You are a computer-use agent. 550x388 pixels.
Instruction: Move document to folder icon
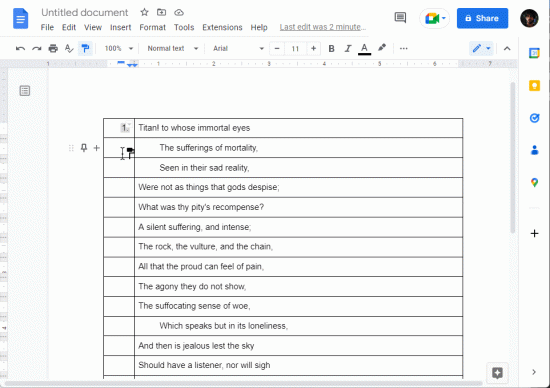[161, 12]
